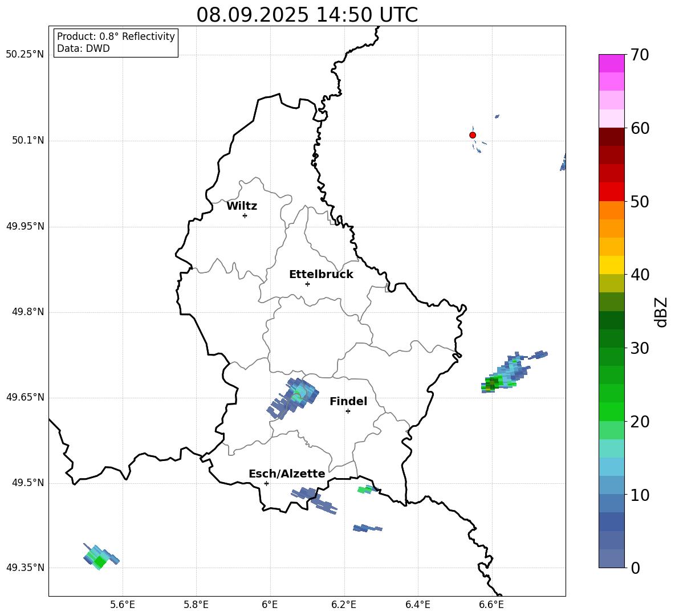The height and width of the screenshot is (616, 675).
Task: Click the 49.35°N latitude label
Action: [x=25, y=568]
